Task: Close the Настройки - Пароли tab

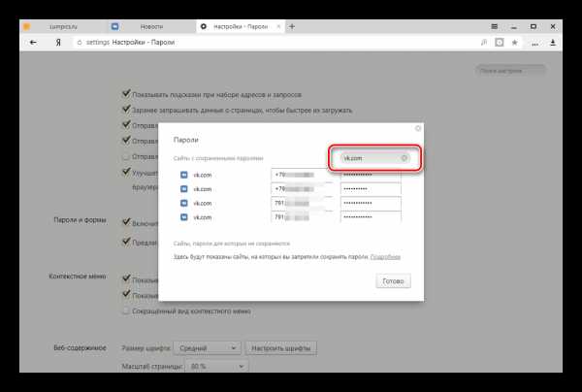Action: (x=278, y=26)
